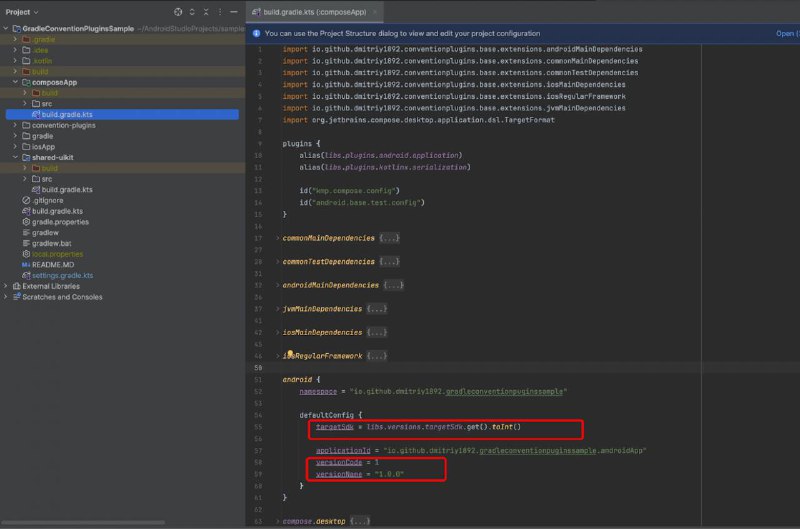Open the Project panel options menu
800x529 pixels.
[220, 12]
